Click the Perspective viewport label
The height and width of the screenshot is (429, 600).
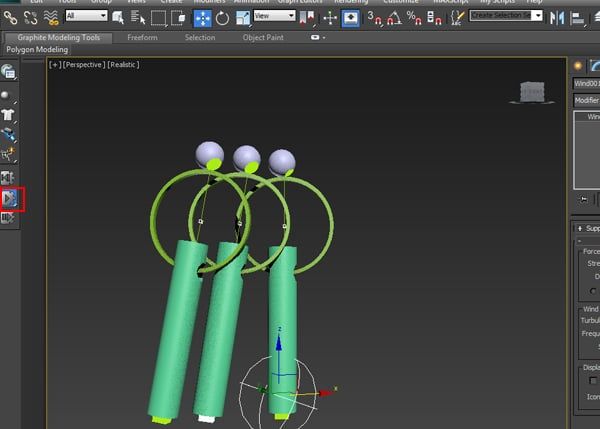[x=84, y=65]
